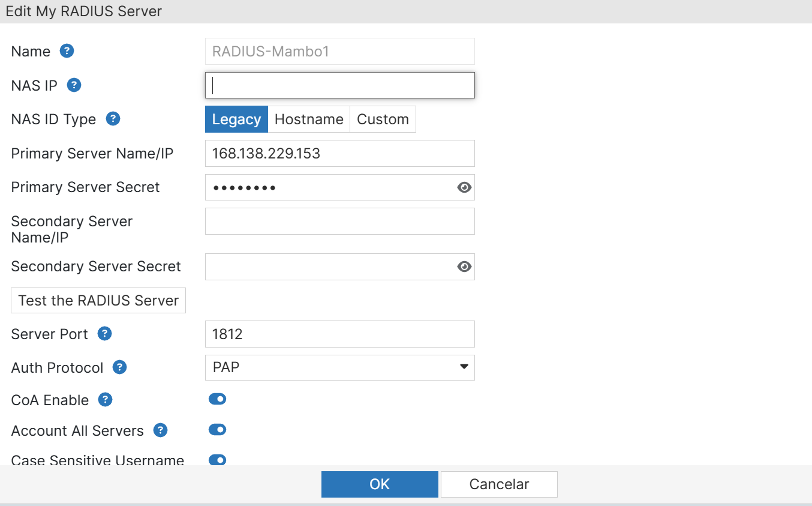Show help for Server Port
Image resolution: width=812 pixels, height=506 pixels.
(105, 334)
